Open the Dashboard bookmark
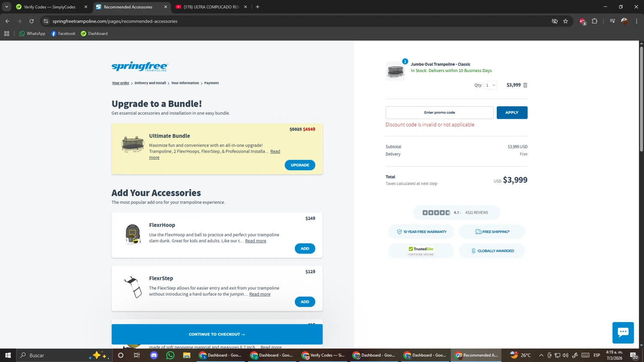Image resolution: width=644 pixels, height=362 pixels. coord(94,33)
